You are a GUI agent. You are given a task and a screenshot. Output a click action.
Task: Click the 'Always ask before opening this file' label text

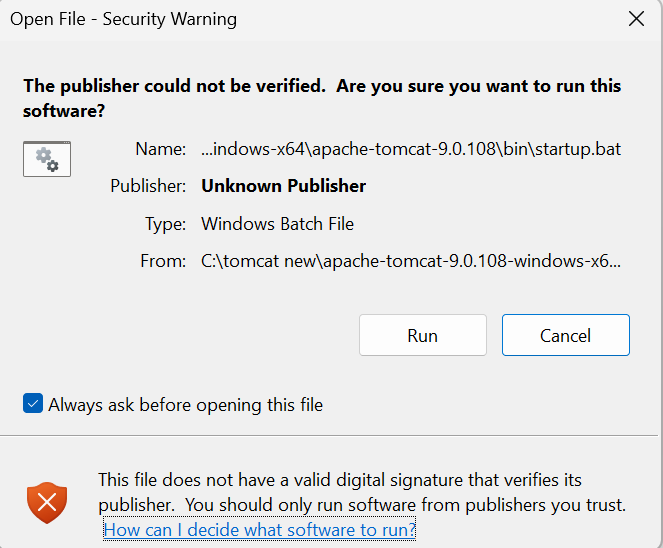(185, 405)
